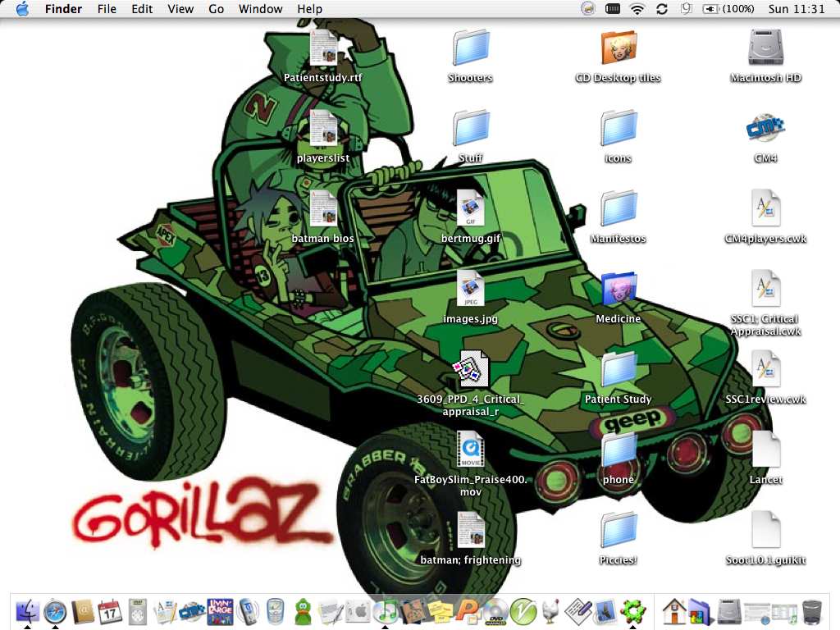Open the Finder menu

pyautogui.click(x=63, y=8)
